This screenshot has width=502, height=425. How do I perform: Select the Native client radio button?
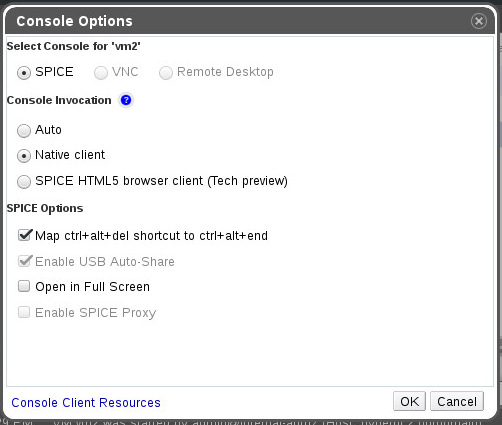(x=24, y=156)
